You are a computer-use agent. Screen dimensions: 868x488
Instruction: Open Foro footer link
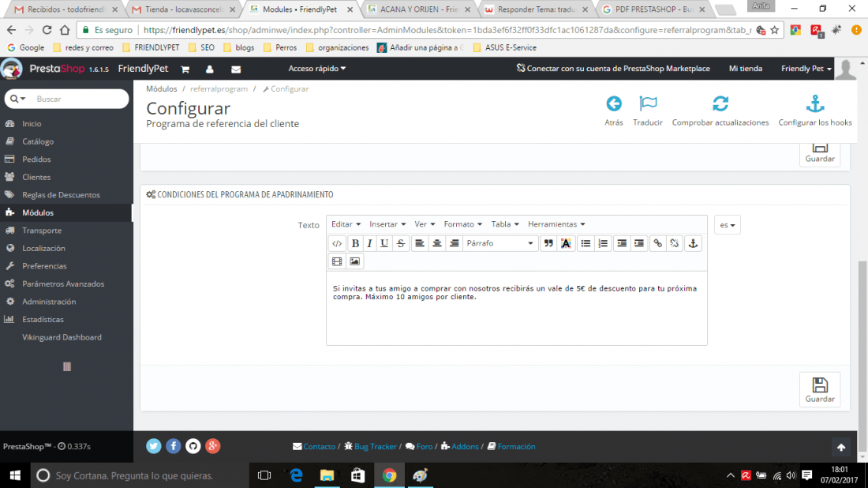[419, 446]
